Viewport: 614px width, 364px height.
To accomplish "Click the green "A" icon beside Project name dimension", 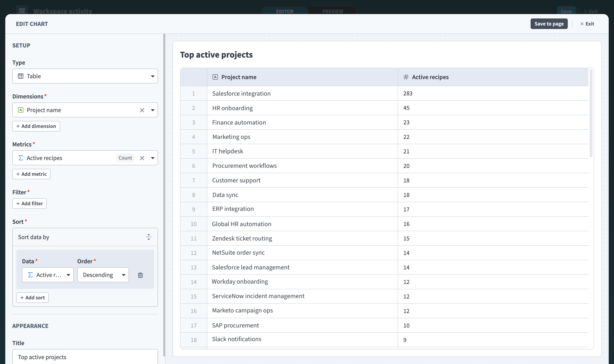I will tap(21, 110).
